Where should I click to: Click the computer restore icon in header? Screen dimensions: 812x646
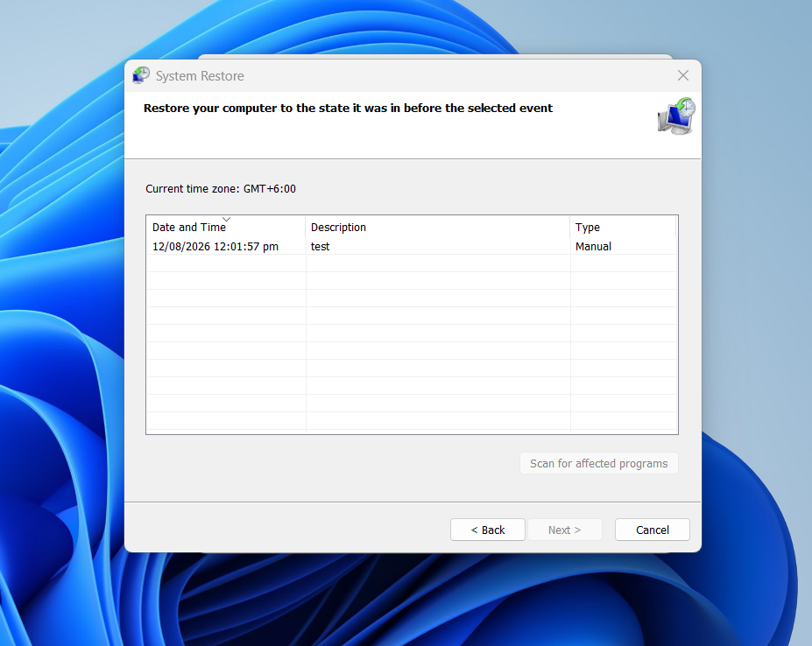676,116
